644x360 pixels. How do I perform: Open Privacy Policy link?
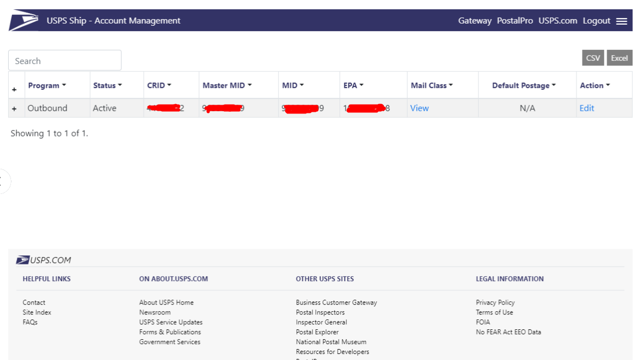[495, 302]
